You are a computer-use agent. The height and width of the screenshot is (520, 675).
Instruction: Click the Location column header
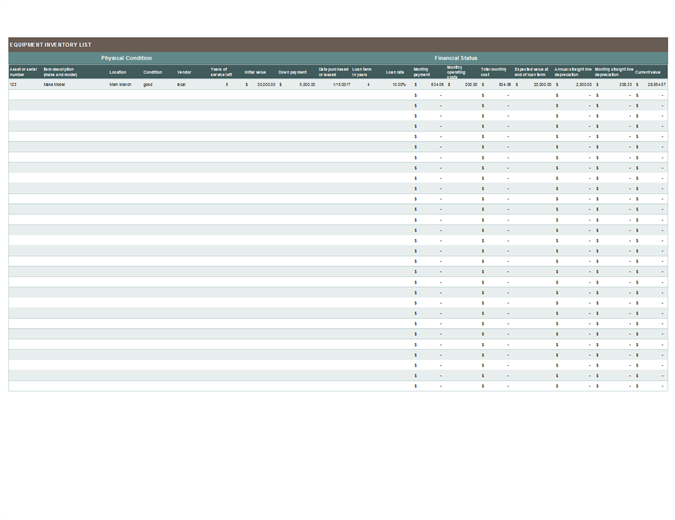[x=118, y=72]
